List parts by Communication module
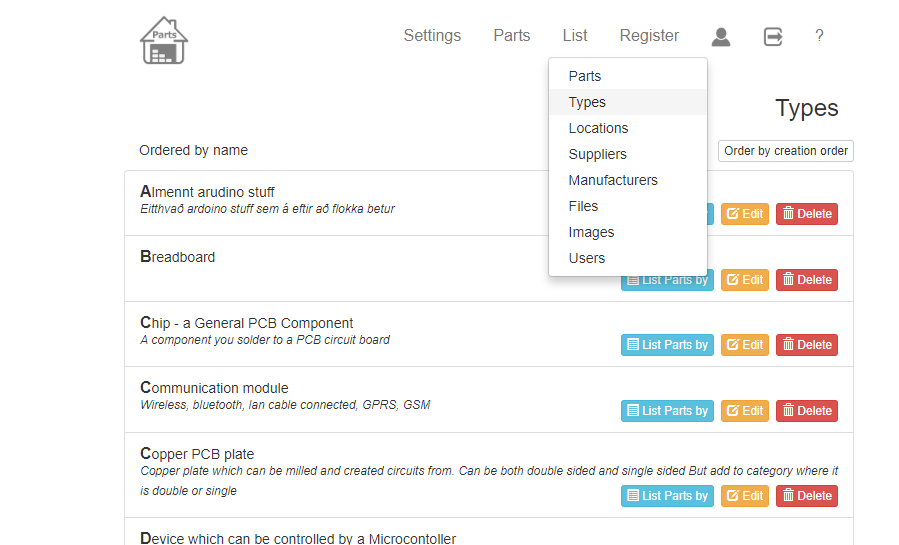The width and height of the screenshot is (899, 545). point(667,411)
